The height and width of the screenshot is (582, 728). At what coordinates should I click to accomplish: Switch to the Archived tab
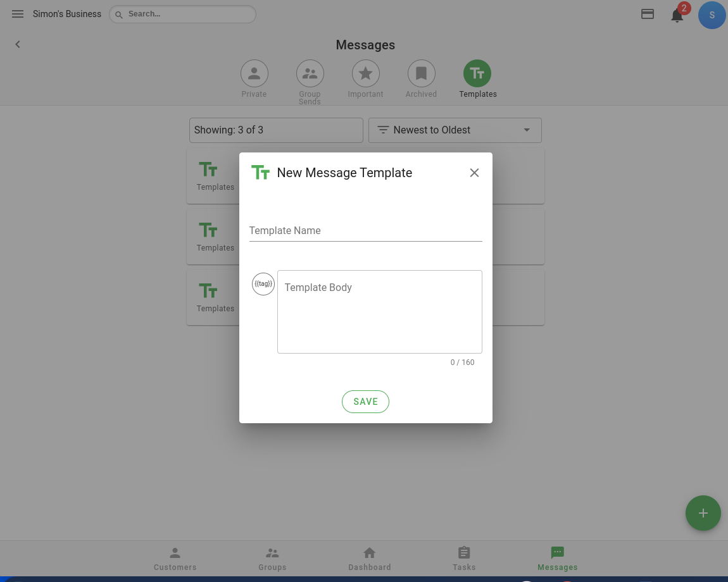421,79
